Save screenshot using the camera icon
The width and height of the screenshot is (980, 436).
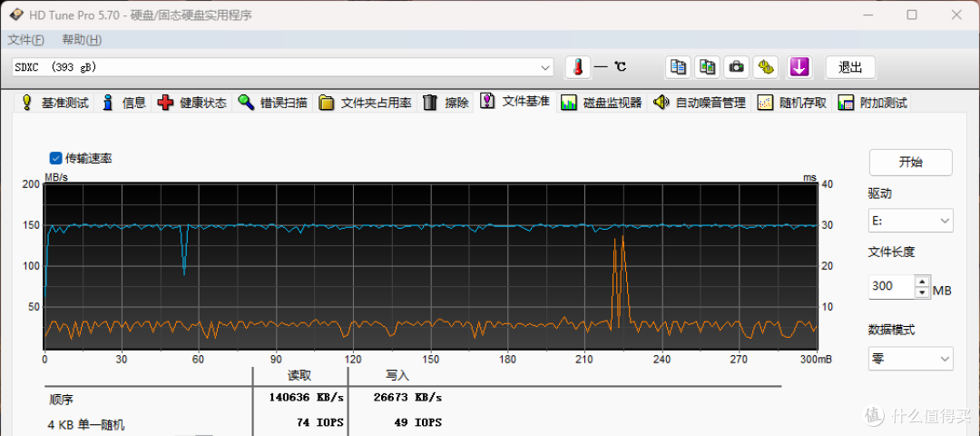[737, 67]
